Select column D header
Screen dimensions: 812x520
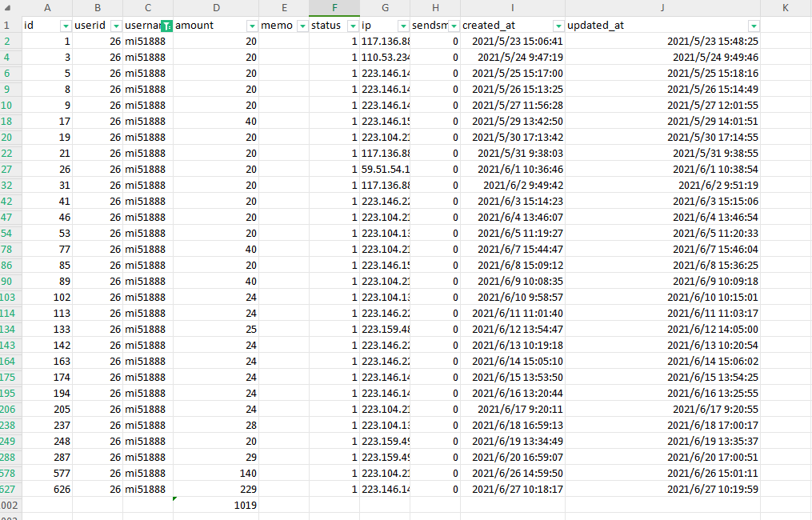(216, 8)
